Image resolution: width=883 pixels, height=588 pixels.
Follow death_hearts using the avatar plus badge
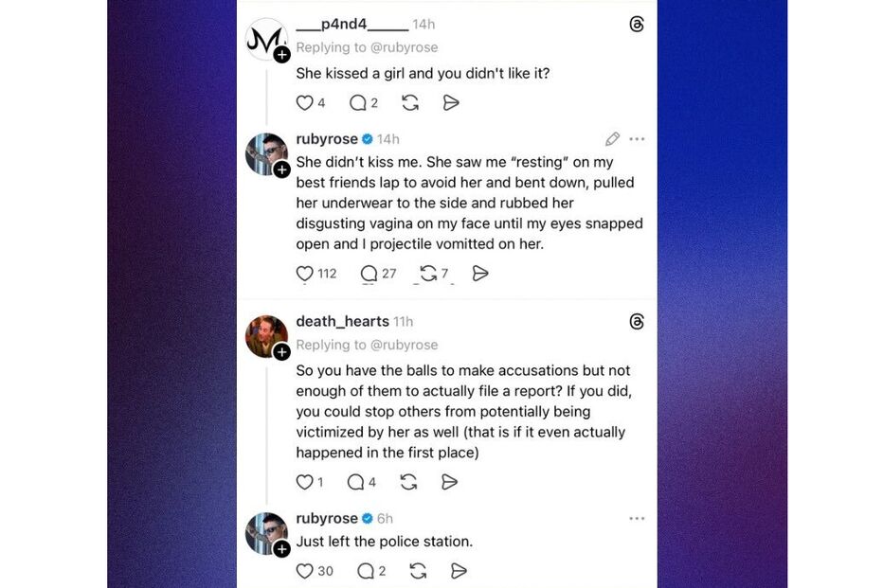tap(281, 352)
